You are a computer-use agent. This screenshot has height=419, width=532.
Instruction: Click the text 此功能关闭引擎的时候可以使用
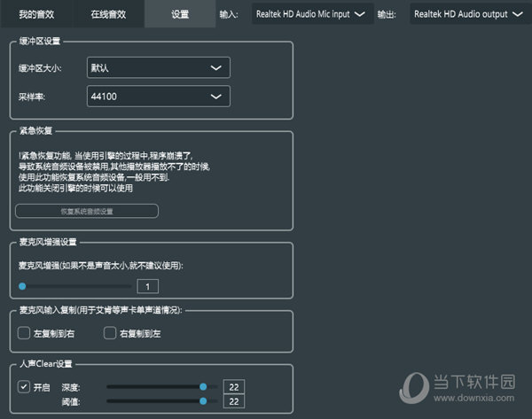[75, 188]
